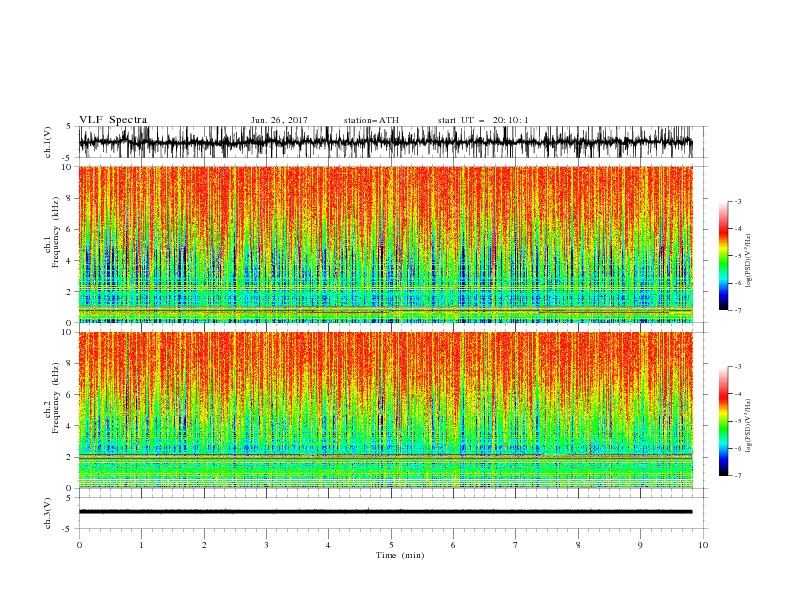Click the flat ch.3 voltage trace
Image resolution: width=792 pixels, height=612 pixels.
pos(385,512)
